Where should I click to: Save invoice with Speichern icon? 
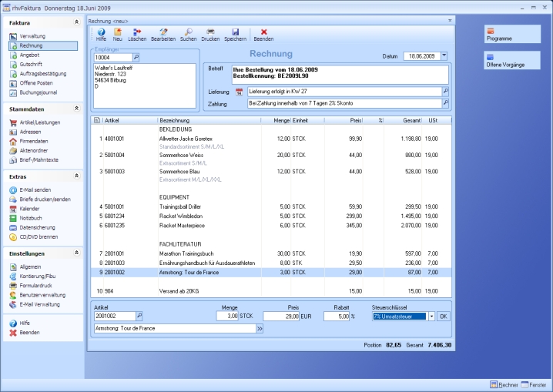235,34
